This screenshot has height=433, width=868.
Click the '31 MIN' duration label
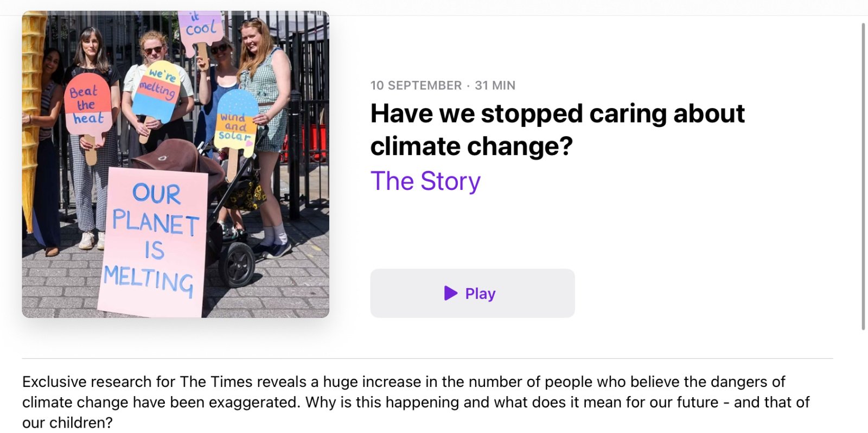(x=495, y=85)
